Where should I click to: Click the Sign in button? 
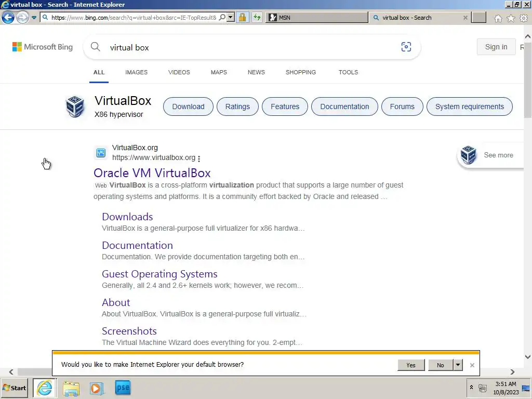click(x=496, y=47)
